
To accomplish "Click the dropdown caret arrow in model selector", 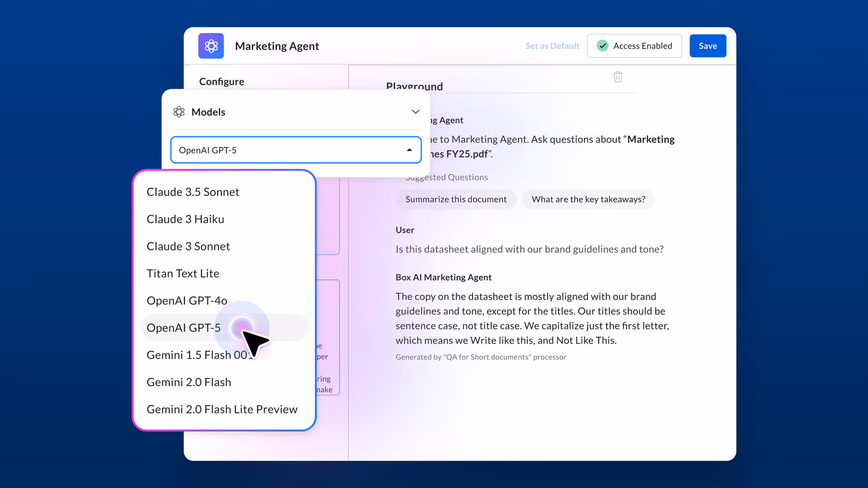I will point(409,150).
